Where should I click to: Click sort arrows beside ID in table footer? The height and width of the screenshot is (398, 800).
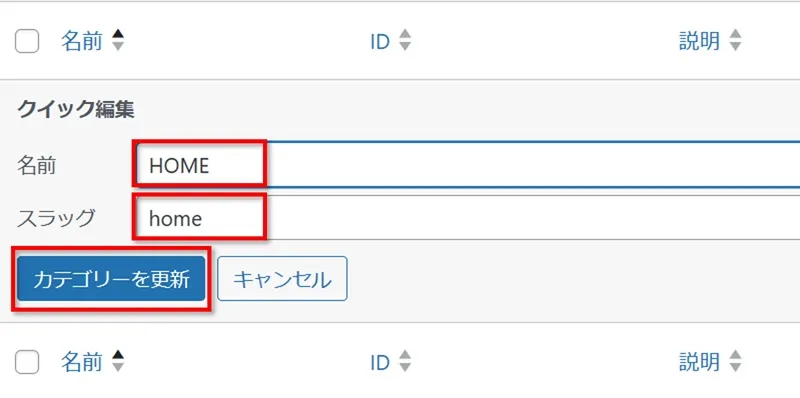pyautogui.click(x=405, y=361)
